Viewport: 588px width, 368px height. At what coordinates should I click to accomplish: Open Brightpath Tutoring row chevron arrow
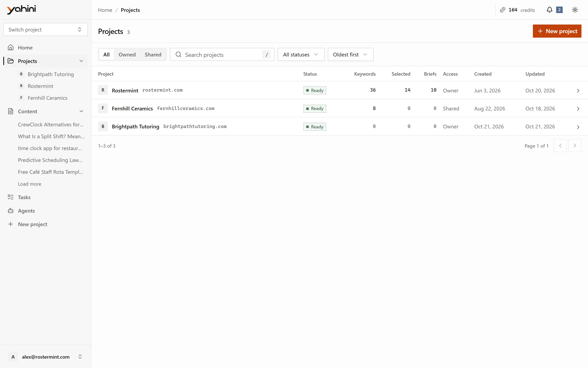coord(578,127)
